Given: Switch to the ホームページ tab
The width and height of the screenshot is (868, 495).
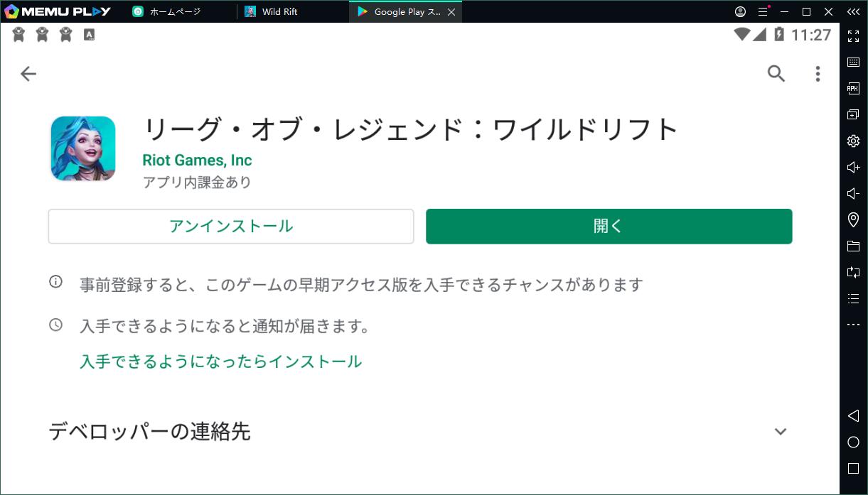Looking at the screenshot, I should pos(174,12).
